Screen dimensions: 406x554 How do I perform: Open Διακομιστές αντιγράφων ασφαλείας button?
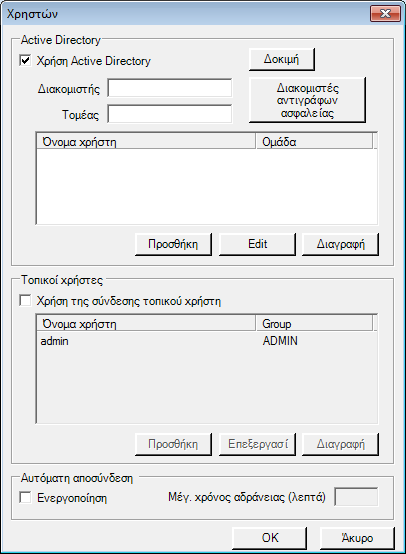307,100
